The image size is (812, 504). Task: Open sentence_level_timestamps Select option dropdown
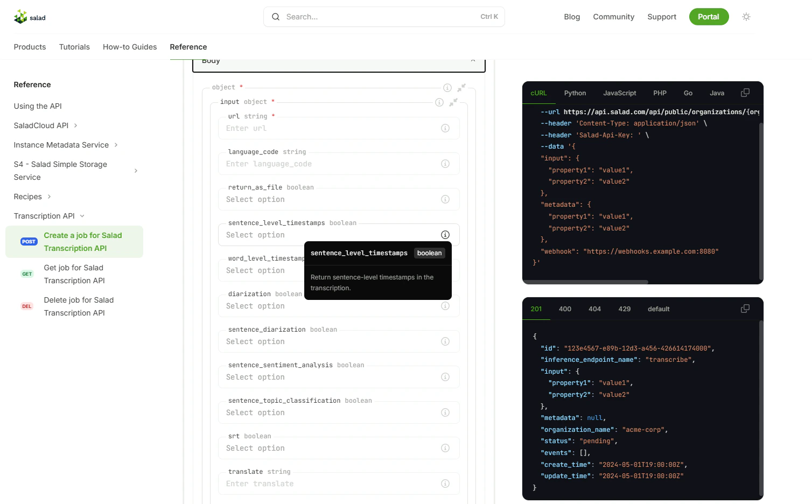[339, 235]
